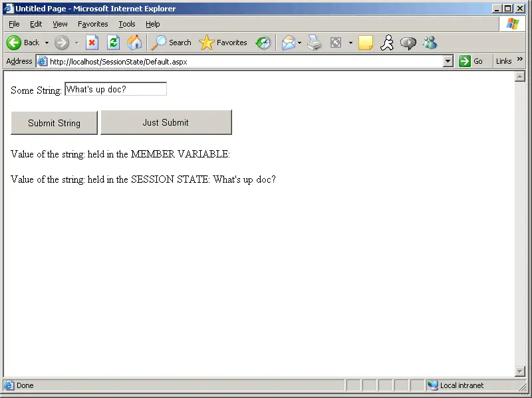Click 'Done' status bar text
The image size is (532, 398).
click(25, 385)
